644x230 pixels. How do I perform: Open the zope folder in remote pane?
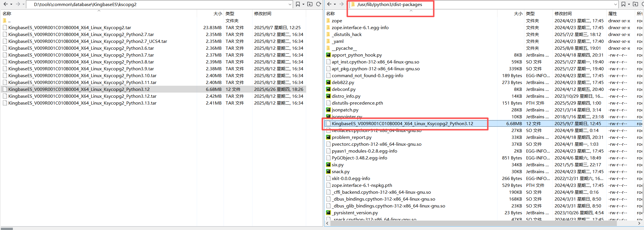337,21
